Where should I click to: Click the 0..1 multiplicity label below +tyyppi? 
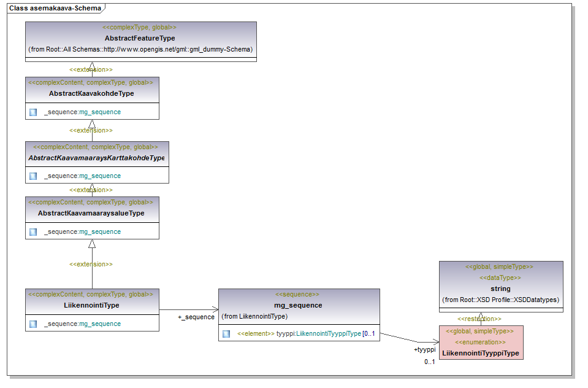429,362
